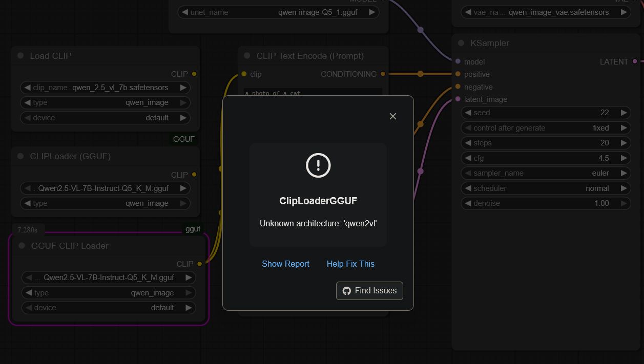Viewport: 644px width, 364px height.
Task: Click denoise field showing 1.00
Action: coord(546,203)
